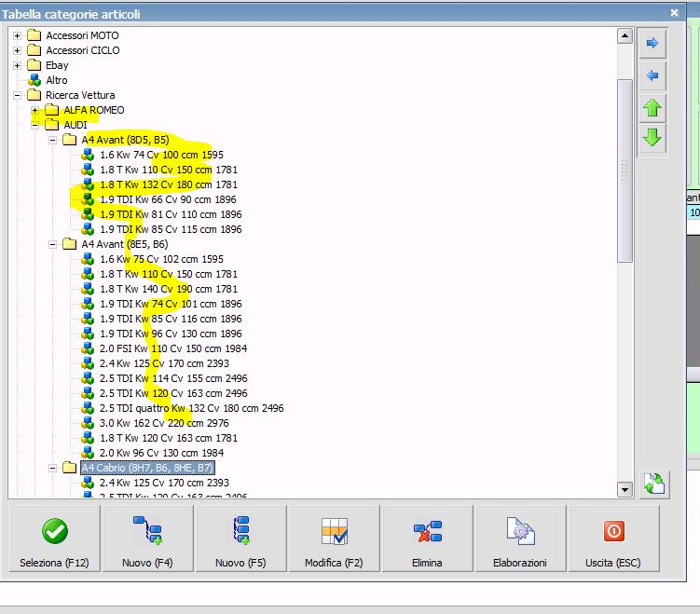The image size is (700, 614).
Task: Collapse A4 Avant (8D5, B5) node
Action: pyautogui.click(x=53, y=140)
